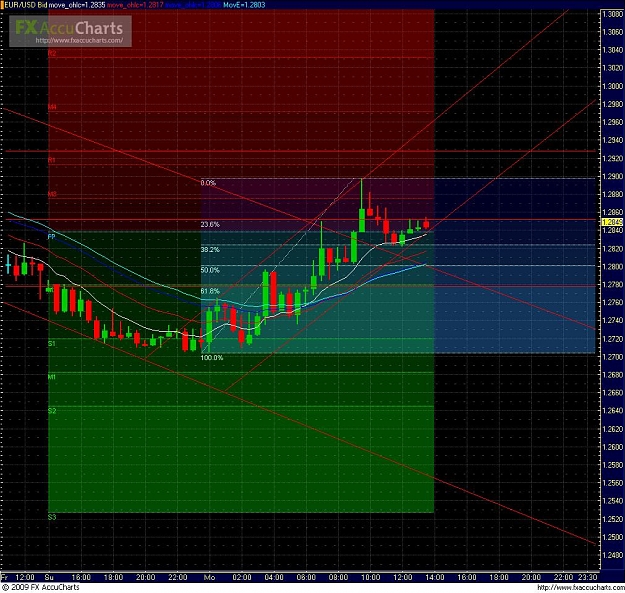Click the S3 support level label
This screenshot has height=593, width=625.
[x=52, y=517]
